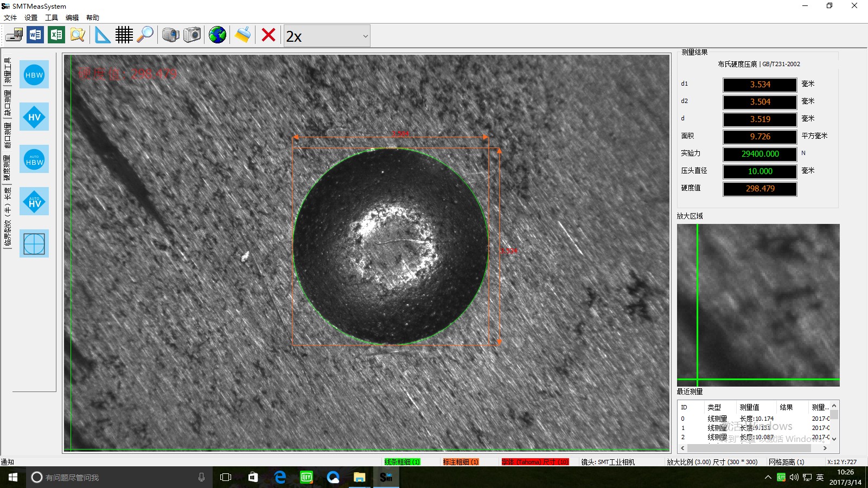868x488 pixels.
Task: Click the Cortana search box
Action: click(x=119, y=477)
